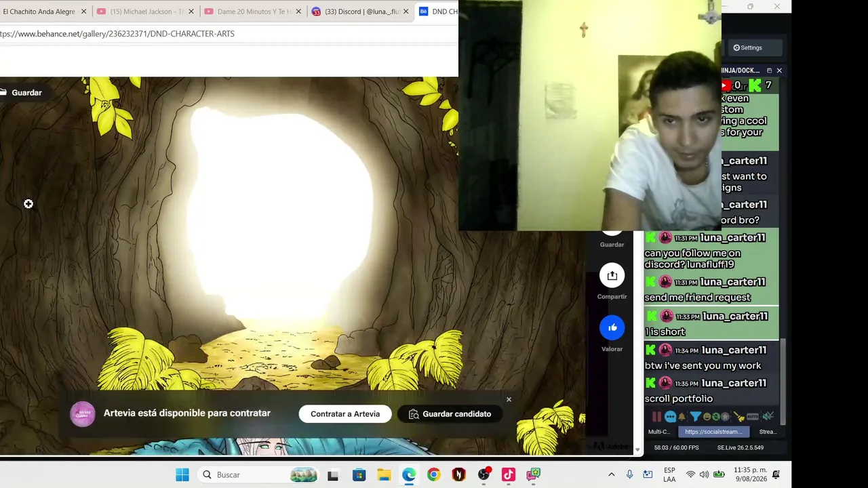The image size is (868, 488).
Task: Click the 'send me friend request' chat message
Action: tap(697, 298)
